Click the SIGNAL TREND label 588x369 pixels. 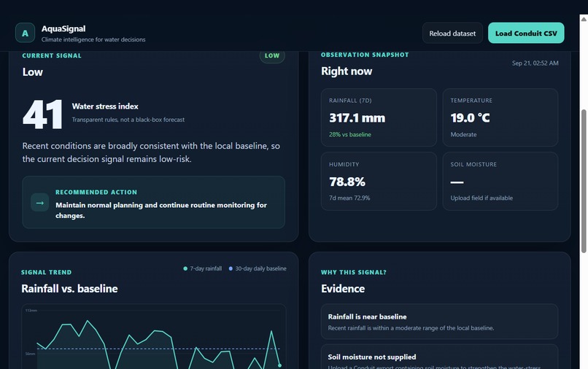[x=46, y=272]
